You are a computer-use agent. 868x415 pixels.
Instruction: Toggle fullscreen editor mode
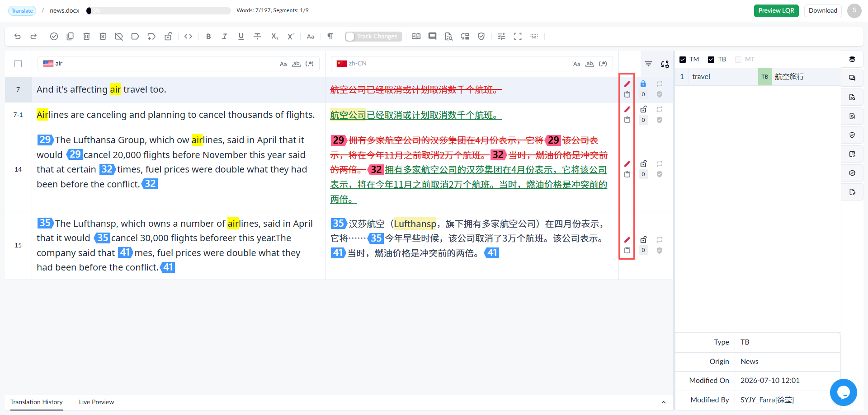pyautogui.click(x=518, y=37)
